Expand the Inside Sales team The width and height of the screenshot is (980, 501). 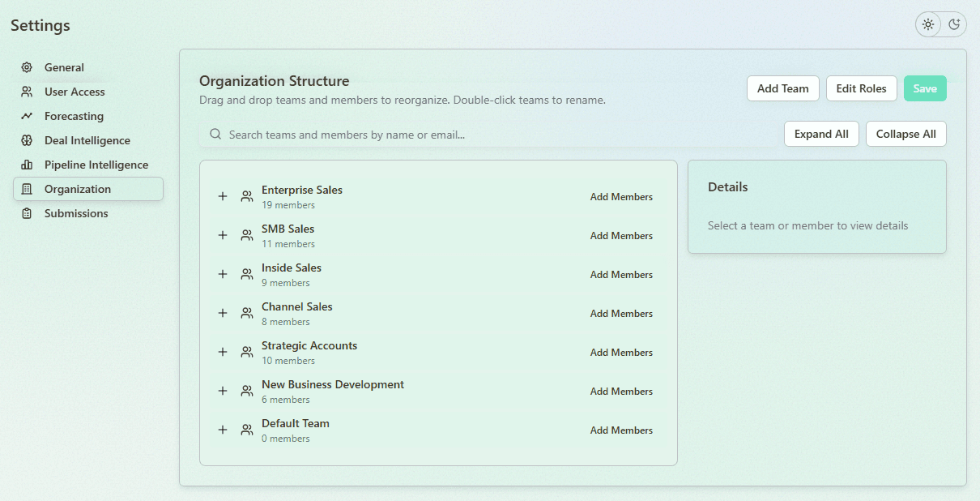[223, 274]
